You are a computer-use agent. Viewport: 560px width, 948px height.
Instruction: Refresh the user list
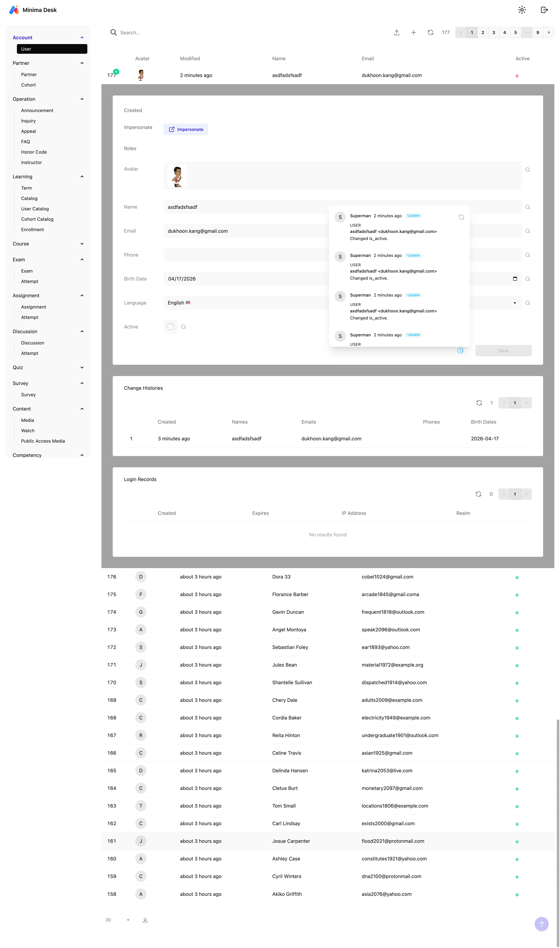click(x=430, y=33)
